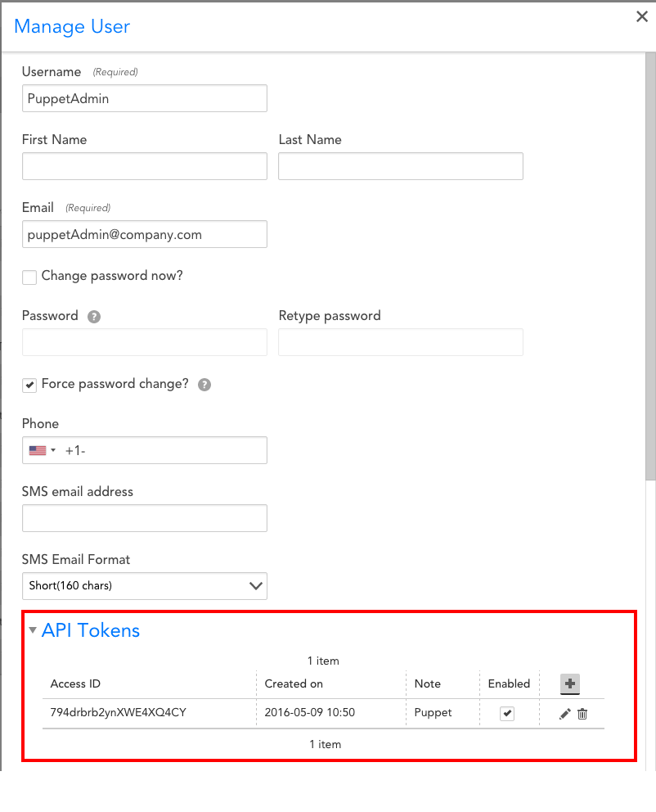Click the add API token plus icon
Viewport: 656px width, 812px height.
click(x=570, y=683)
